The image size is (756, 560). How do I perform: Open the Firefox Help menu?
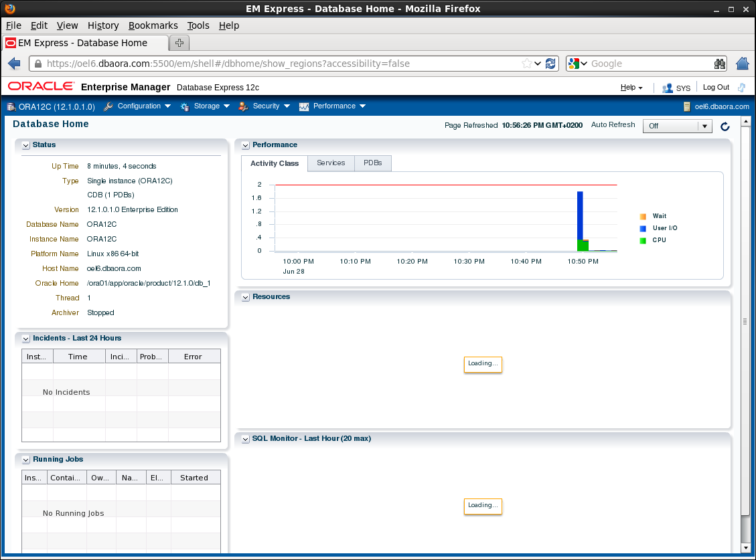pyautogui.click(x=229, y=25)
